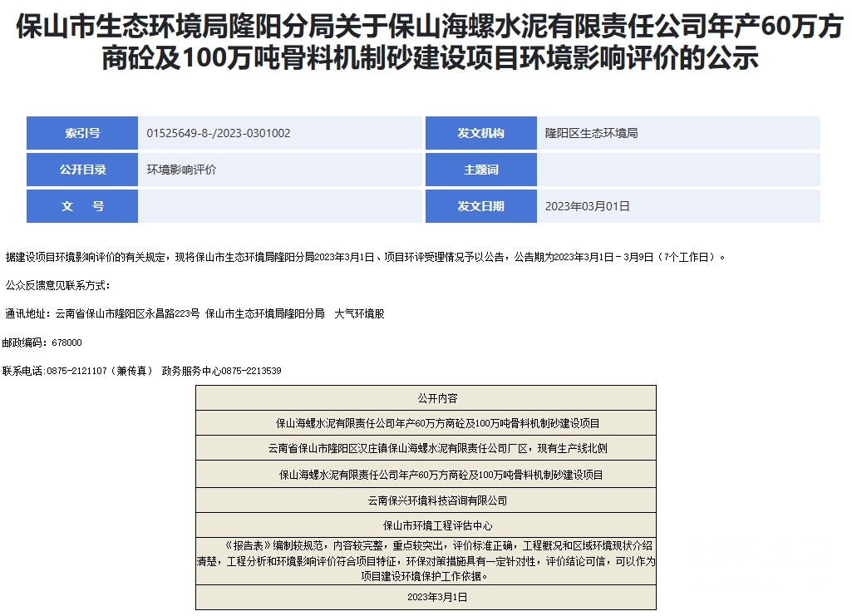Select the 云南省保山市隆阳区汉庄镇 location row

click(426, 449)
